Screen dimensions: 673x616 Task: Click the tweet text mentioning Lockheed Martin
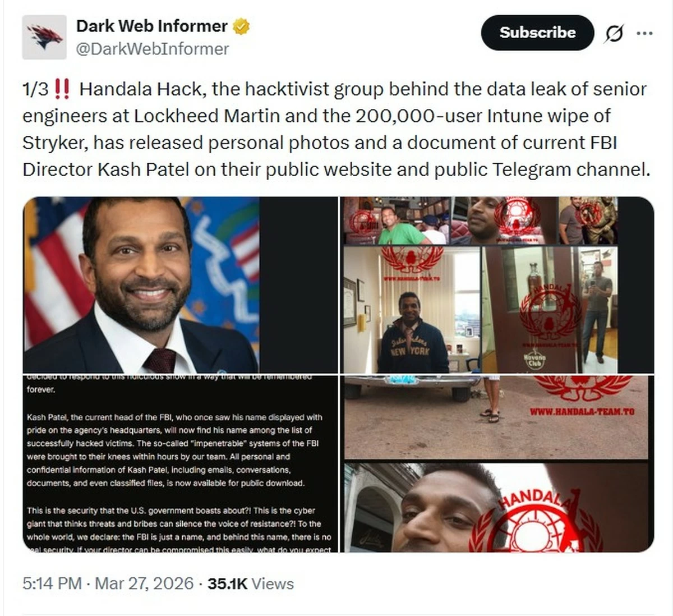coord(336,129)
